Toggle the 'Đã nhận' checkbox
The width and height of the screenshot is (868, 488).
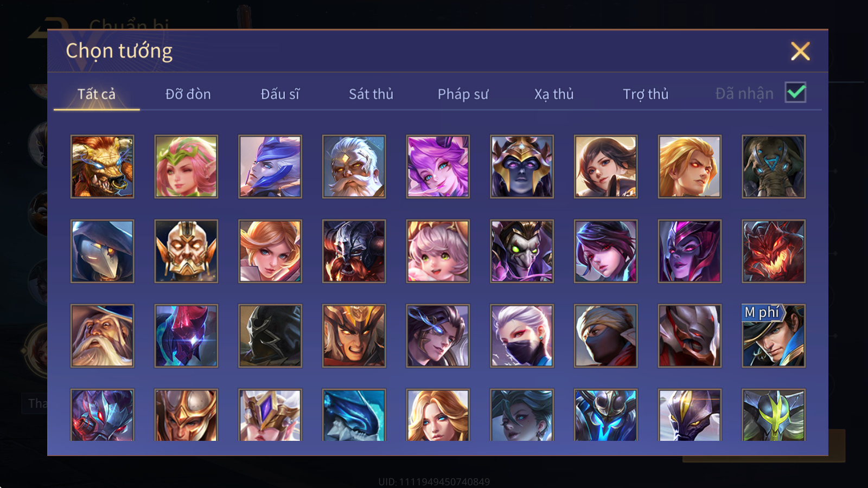coord(796,93)
